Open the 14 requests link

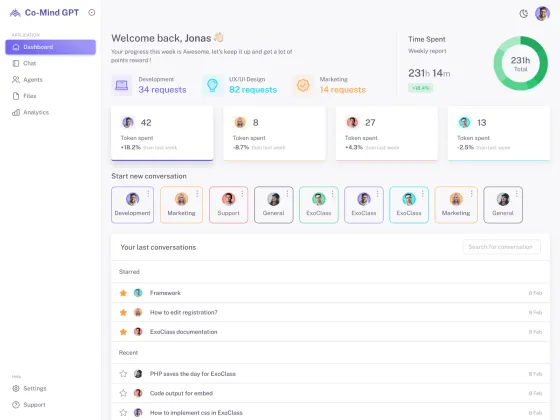(x=342, y=90)
